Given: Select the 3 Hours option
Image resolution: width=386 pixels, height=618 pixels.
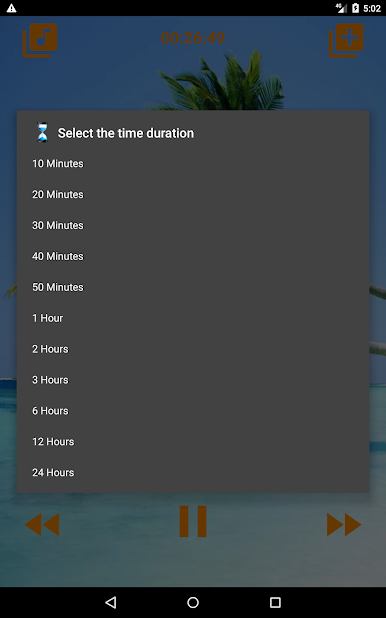Looking at the screenshot, I should click(193, 380).
